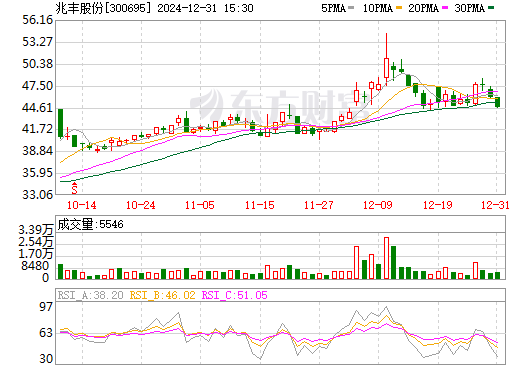Screen dimensions: 520x365
Task: Click the 38.84 price axis label
Action: (x=38, y=151)
